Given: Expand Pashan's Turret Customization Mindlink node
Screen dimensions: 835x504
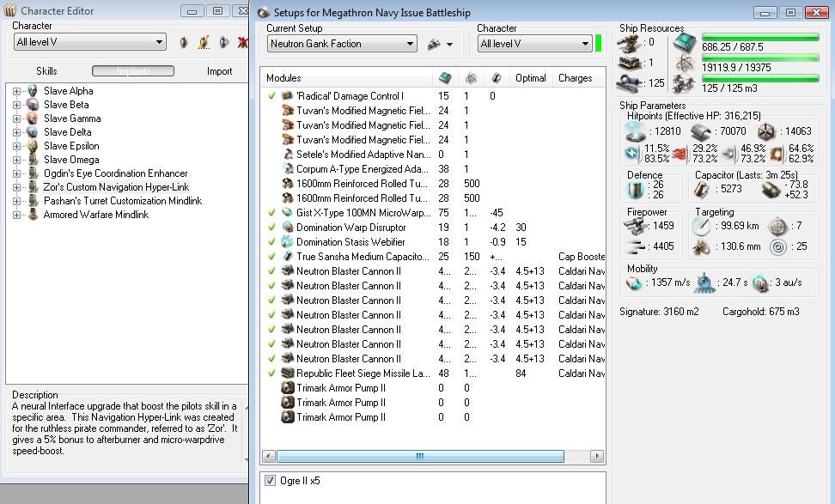Looking at the screenshot, I should [16, 201].
